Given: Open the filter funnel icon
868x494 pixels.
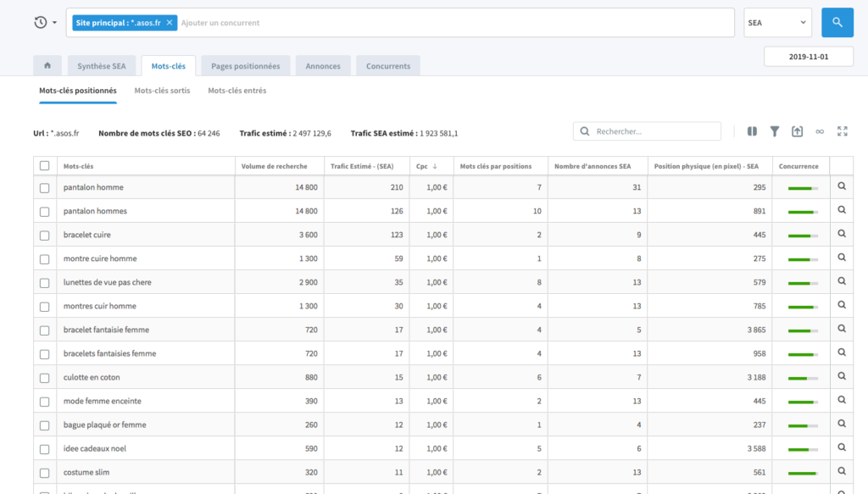Looking at the screenshot, I should [775, 131].
